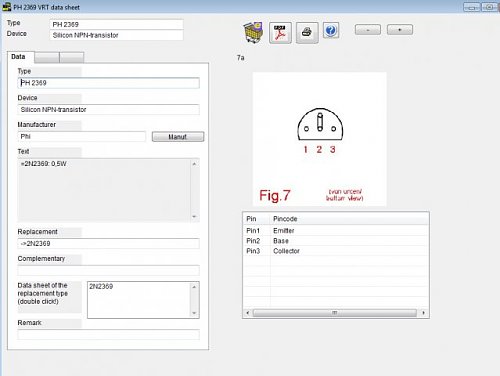Open help with the question mark icon
Image resolution: width=500 pixels, height=376 pixels.
(x=331, y=31)
